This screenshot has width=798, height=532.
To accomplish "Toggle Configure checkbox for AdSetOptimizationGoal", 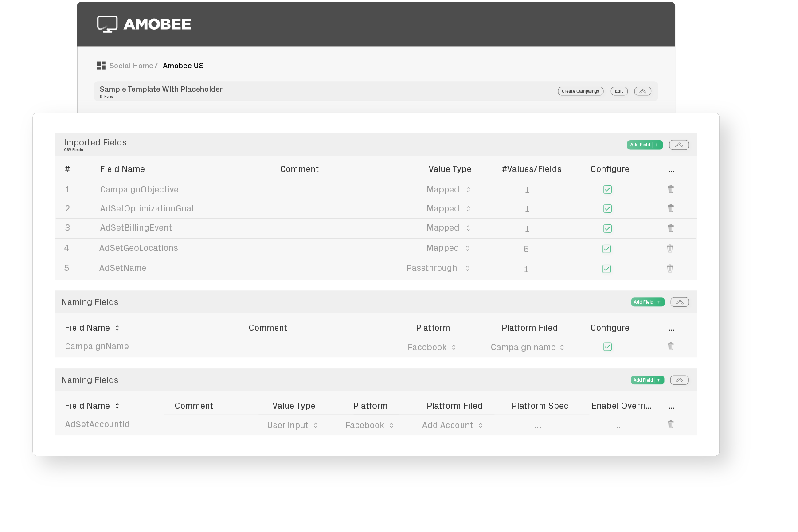I will coord(607,208).
